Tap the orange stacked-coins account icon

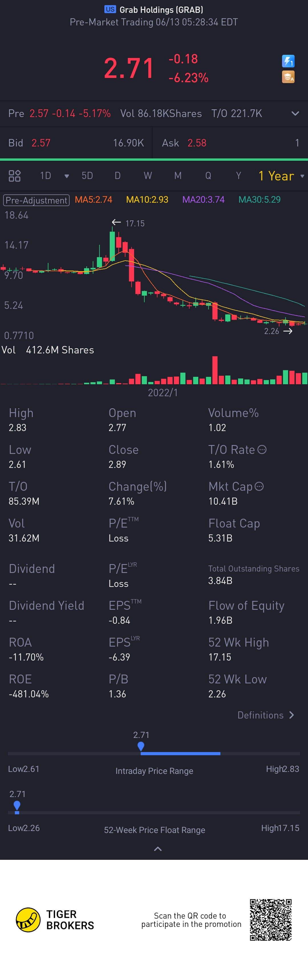tap(288, 77)
